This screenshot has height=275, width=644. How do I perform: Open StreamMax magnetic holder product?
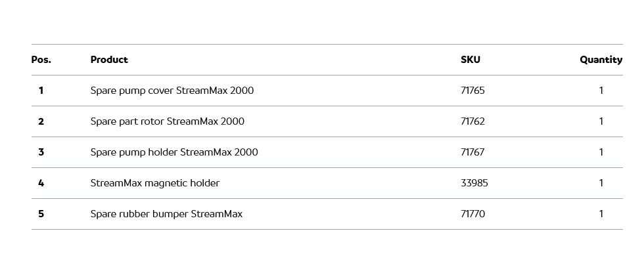(154, 183)
